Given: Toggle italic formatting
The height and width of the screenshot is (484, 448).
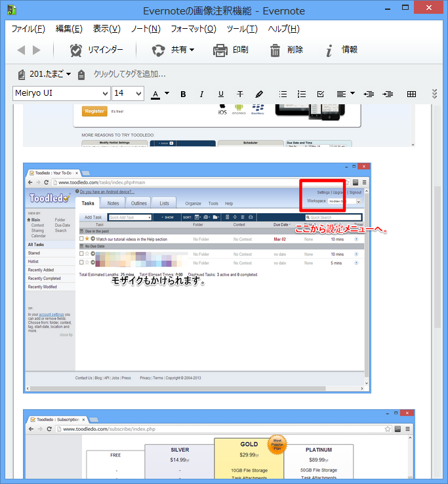Looking at the screenshot, I should [x=201, y=94].
